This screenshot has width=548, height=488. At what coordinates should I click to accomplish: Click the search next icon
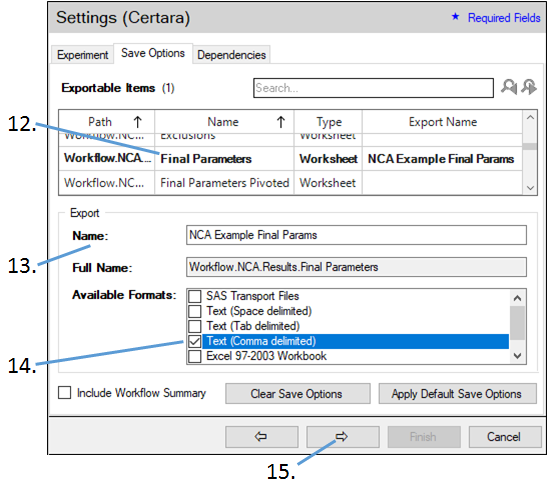[x=529, y=87]
